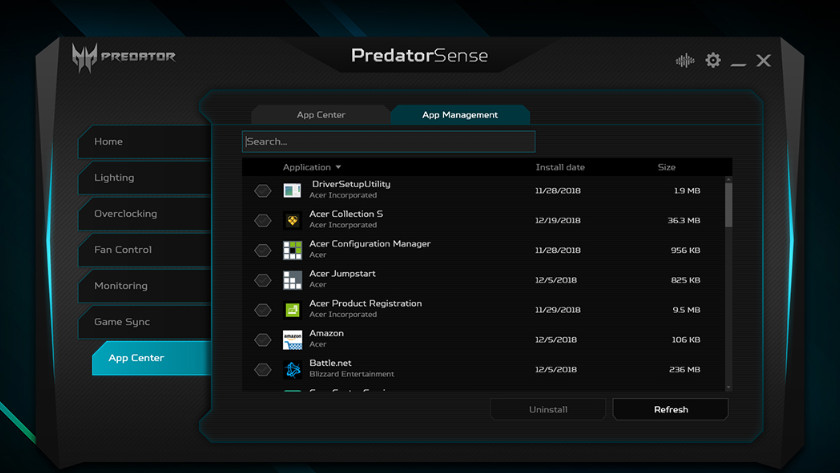
Task: Go to the Overclocking section
Action: 125,214
